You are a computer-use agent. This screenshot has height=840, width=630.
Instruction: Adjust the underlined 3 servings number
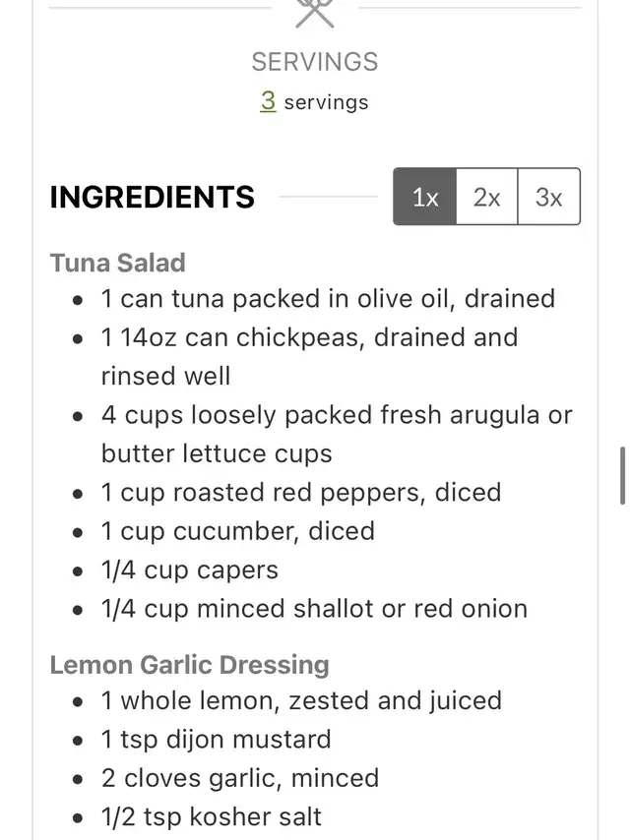[x=268, y=100]
